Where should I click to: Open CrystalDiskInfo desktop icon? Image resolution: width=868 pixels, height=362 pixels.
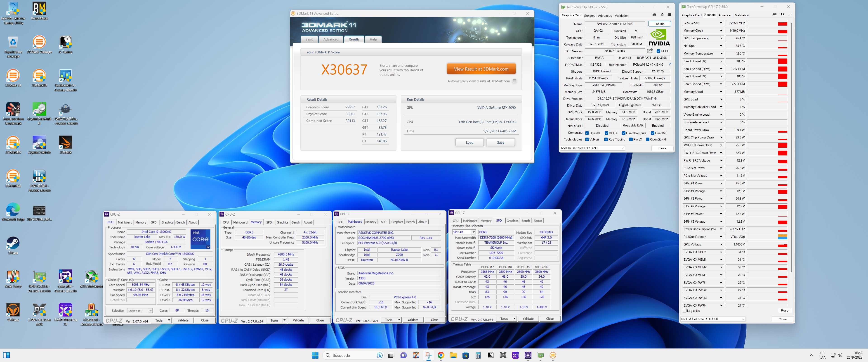39,145
